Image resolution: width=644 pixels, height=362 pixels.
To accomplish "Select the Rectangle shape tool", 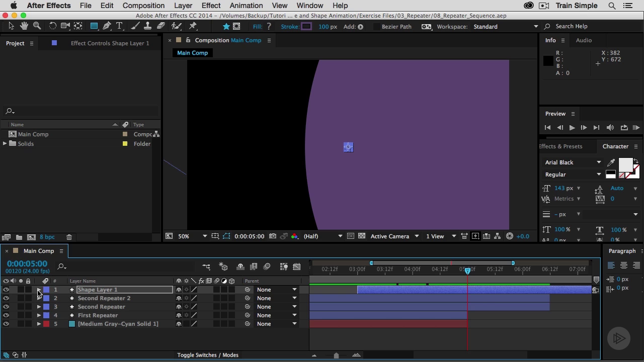I will (x=94, y=26).
